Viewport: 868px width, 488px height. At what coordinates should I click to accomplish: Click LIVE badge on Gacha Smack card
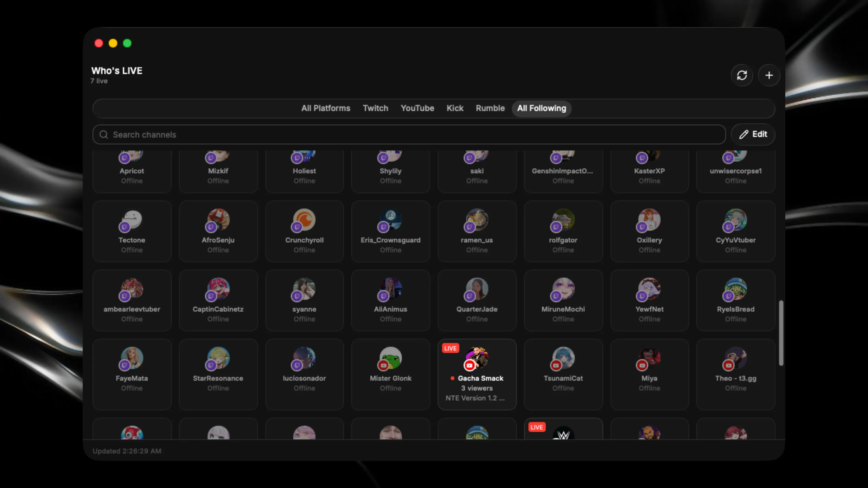click(451, 348)
